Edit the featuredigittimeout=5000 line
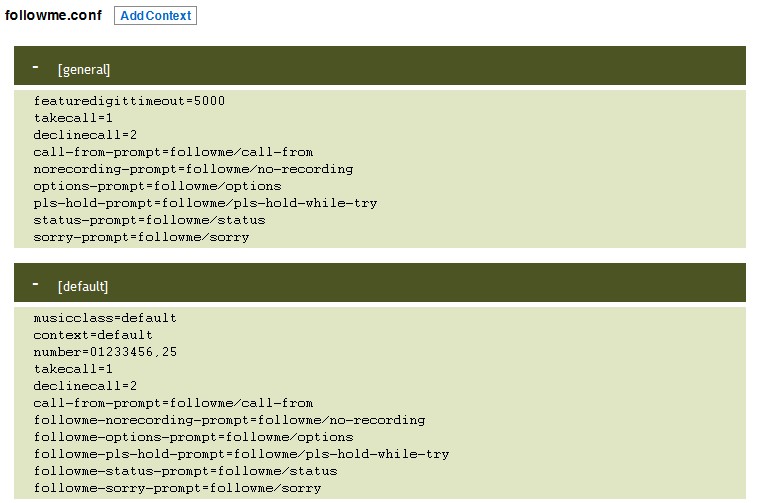The height and width of the screenshot is (503, 769). coord(129,101)
